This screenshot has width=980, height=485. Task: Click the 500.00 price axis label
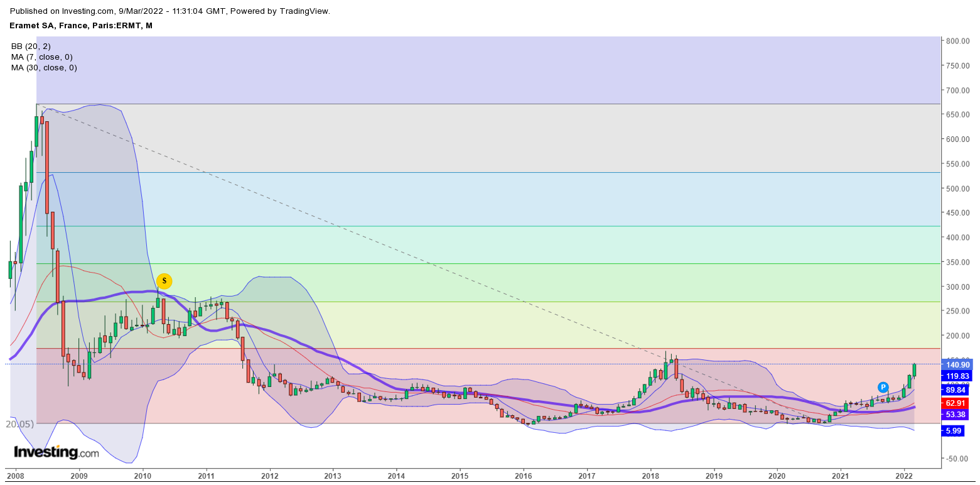pos(958,188)
